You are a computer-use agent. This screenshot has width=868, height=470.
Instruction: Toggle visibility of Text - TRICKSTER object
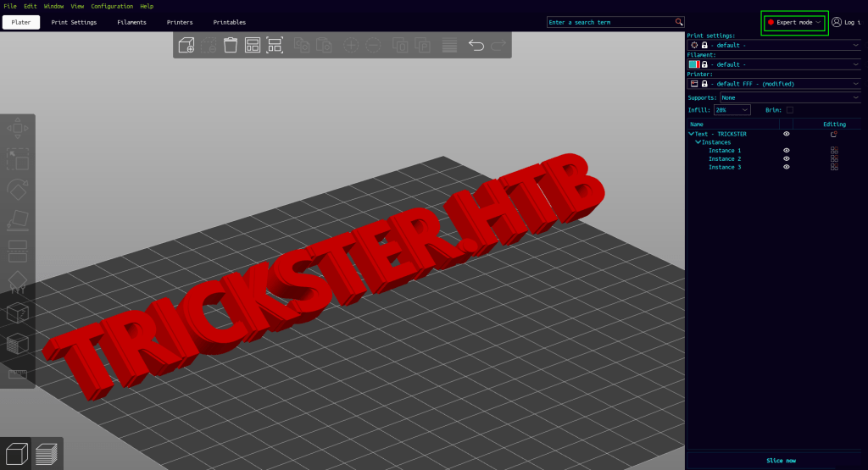pos(787,134)
